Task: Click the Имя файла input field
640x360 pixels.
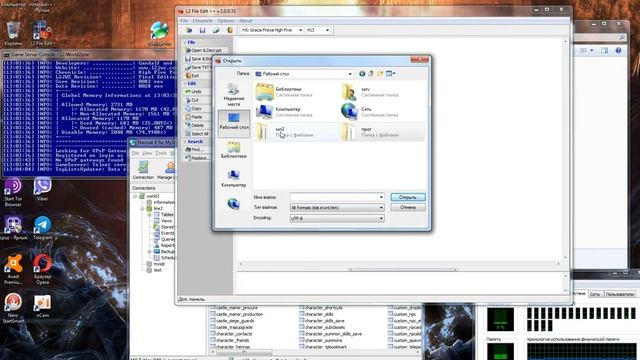Action: coord(337,197)
